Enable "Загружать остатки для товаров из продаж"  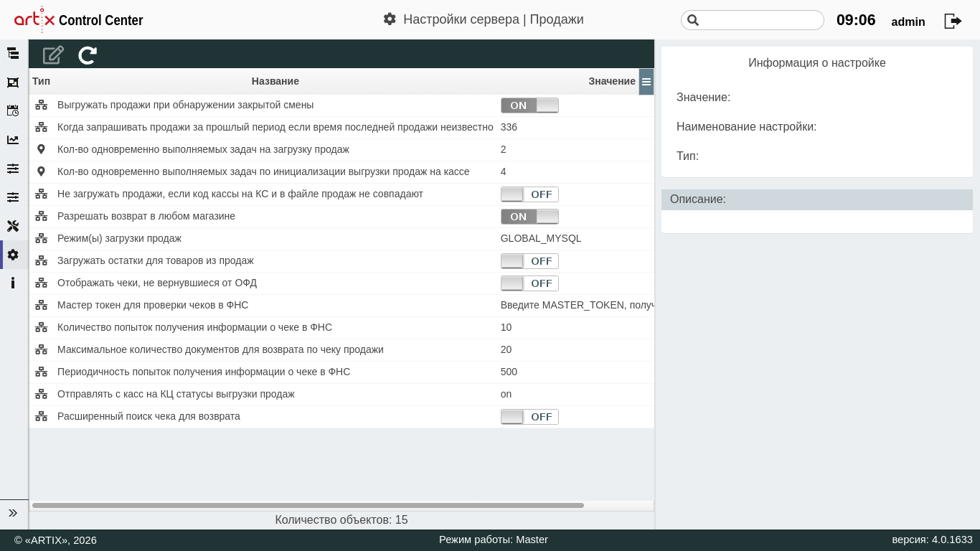[529, 261]
